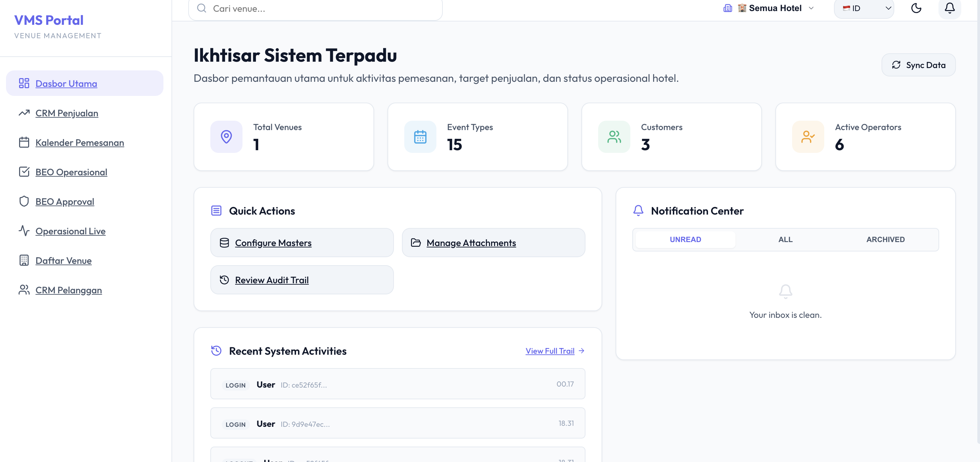
Task: Navigate to BEO Operasional
Action: tap(85, 172)
